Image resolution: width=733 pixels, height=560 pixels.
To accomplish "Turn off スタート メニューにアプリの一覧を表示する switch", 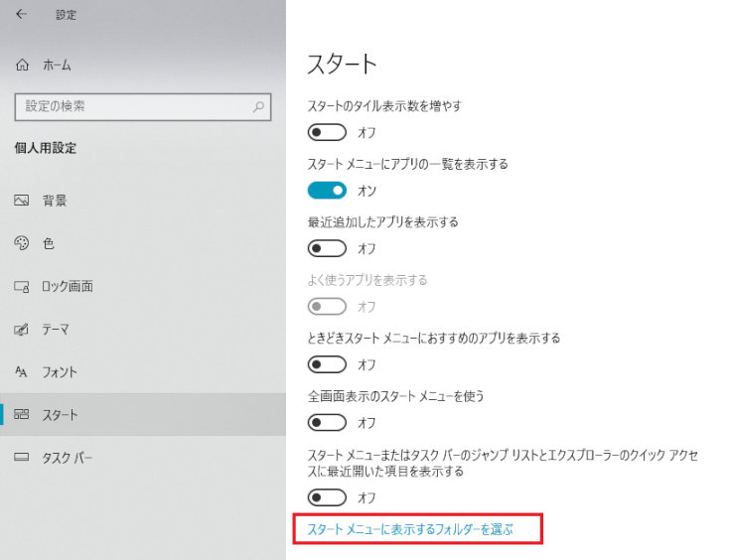I will pyautogui.click(x=327, y=191).
